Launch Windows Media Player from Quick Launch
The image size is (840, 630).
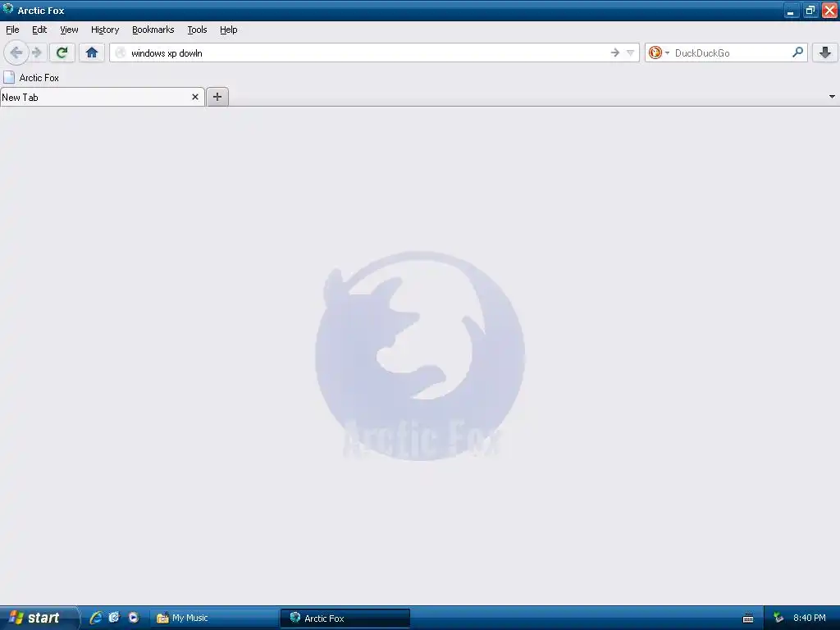tap(134, 618)
